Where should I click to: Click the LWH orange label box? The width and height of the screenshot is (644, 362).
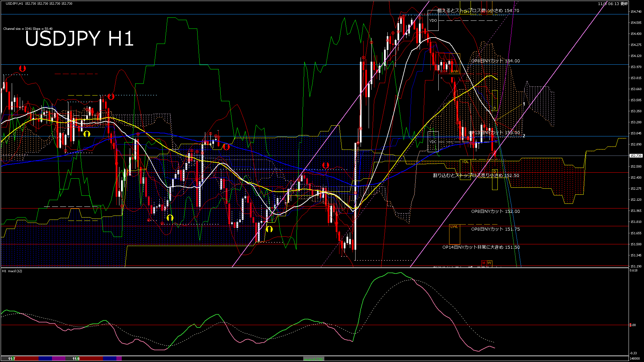(x=454, y=71)
